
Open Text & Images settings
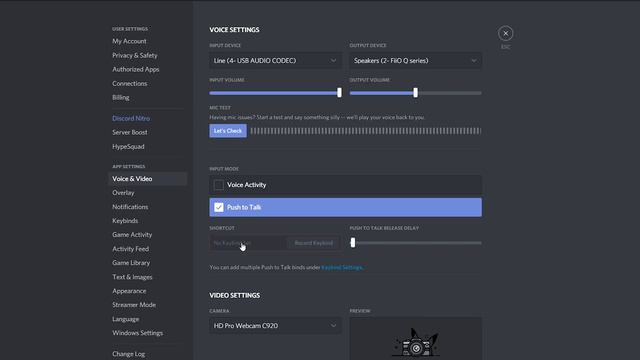[132, 277]
